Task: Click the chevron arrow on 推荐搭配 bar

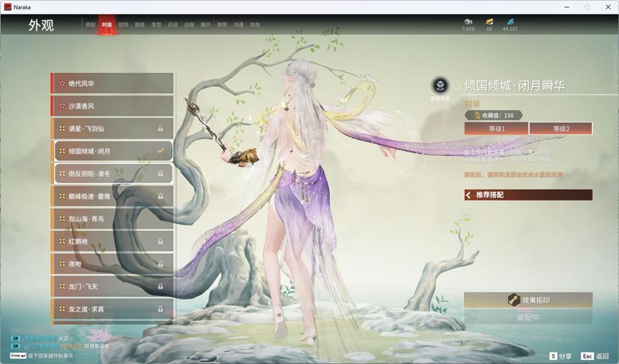Action: (x=469, y=195)
